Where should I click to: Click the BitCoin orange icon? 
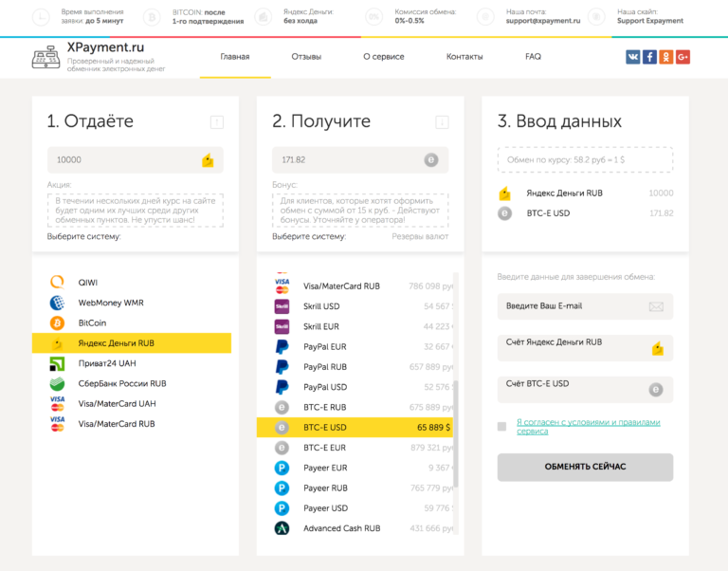(x=57, y=322)
